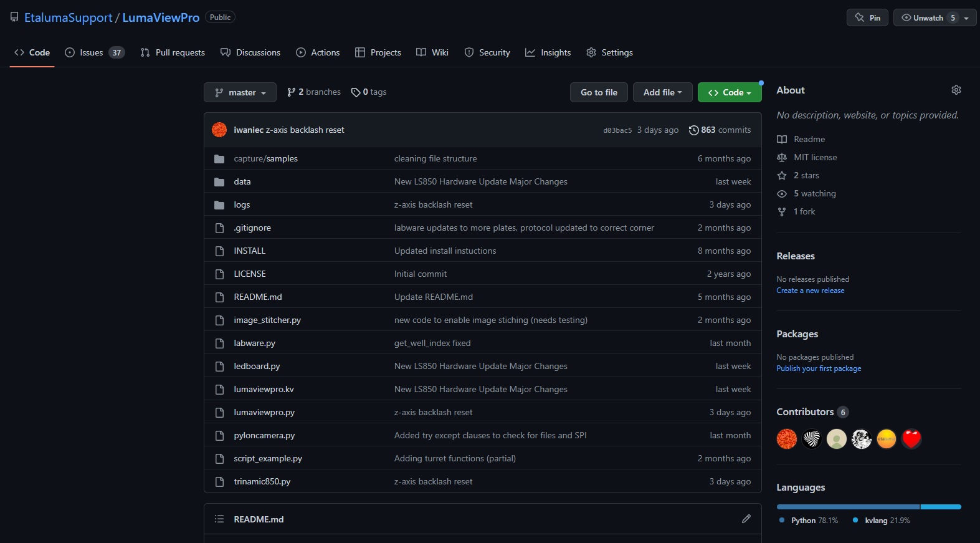View the Insights tab
Viewport: 980px width, 543px height.
coord(548,52)
